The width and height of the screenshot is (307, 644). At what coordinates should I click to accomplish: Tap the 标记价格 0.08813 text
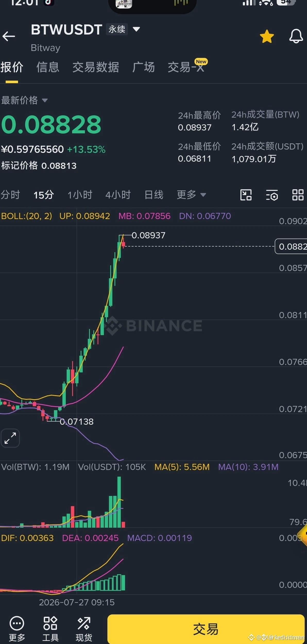tap(39, 166)
